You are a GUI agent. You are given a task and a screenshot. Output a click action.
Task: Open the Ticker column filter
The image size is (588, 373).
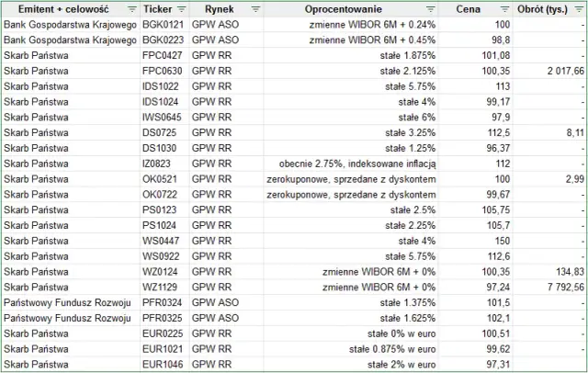[x=178, y=8]
